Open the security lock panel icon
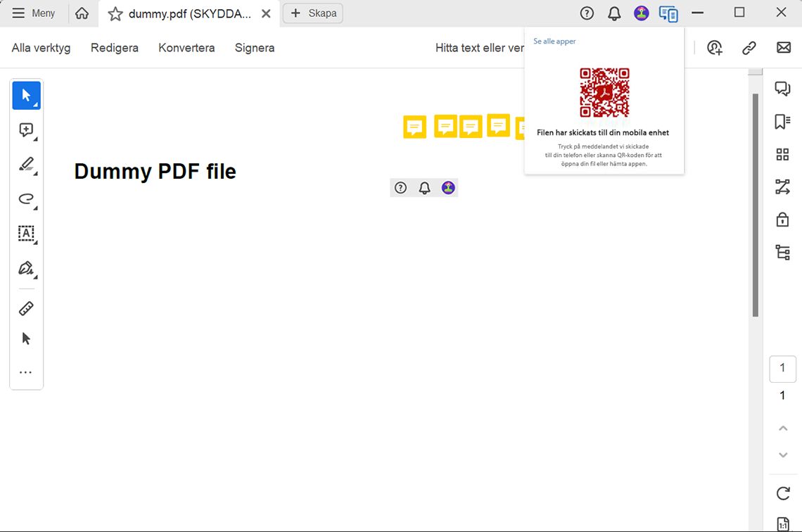 (782, 220)
